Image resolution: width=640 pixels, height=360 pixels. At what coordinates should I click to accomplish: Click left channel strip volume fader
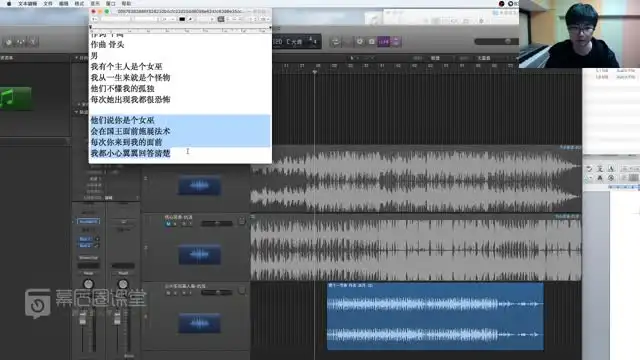coord(83,320)
